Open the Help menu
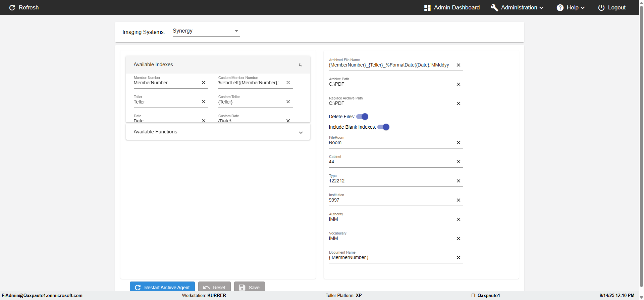The width and height of the screenshot is (644, 300). coord(571,8)
